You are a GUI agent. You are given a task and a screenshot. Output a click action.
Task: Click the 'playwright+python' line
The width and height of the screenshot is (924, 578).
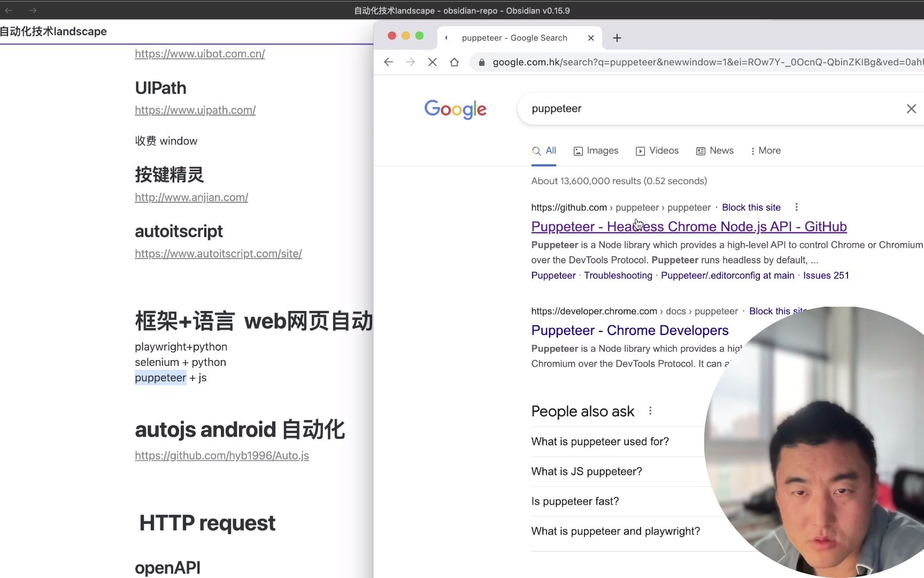(x=181, y=347)
